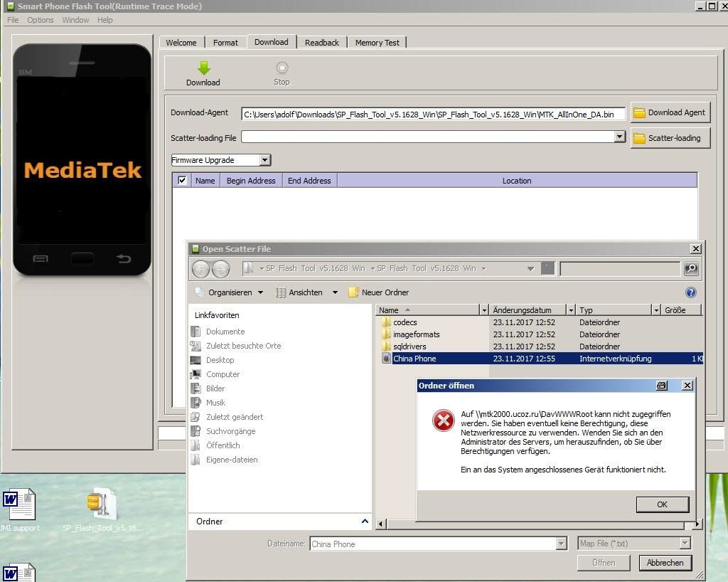The height and width of the screenshot is (582, 728).
Task: Switch to the Format tab
Action: 225,42
